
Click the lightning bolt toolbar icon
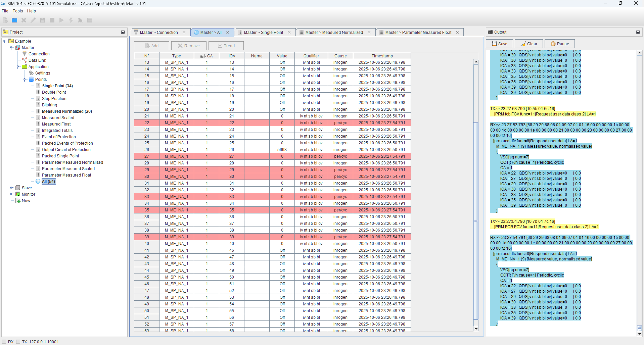(71, 20)
